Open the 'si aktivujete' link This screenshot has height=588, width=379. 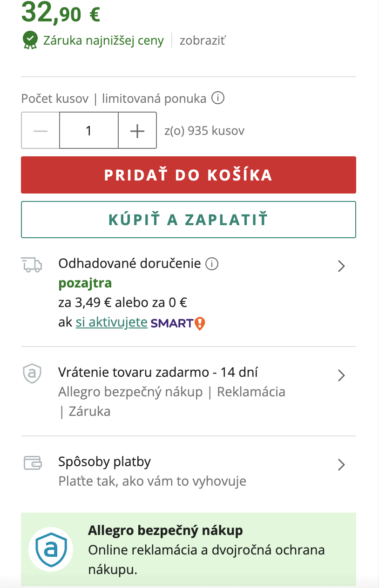[111, 322]
